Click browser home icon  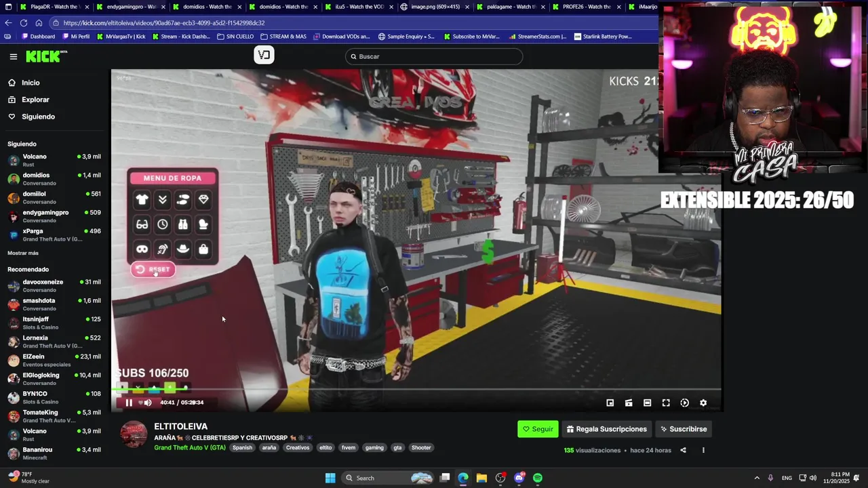click(x=39, y=22)
